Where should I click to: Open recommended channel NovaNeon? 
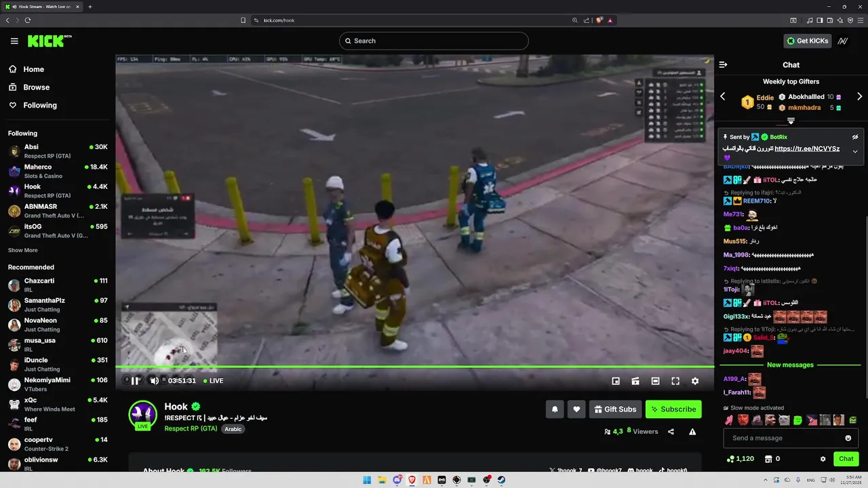pyautogui.click(x=58, y=325)
